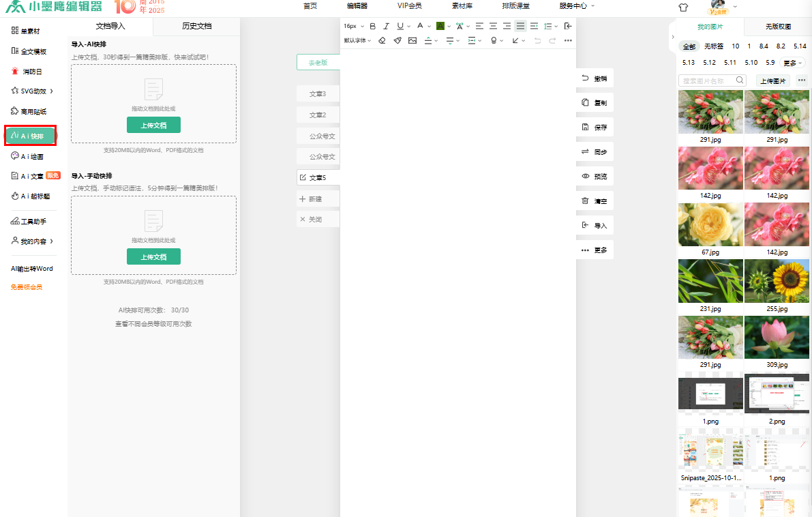This screenshot has height=517, width=812.
Task: Open the 更多 tags dropdown
Action: 793,63
